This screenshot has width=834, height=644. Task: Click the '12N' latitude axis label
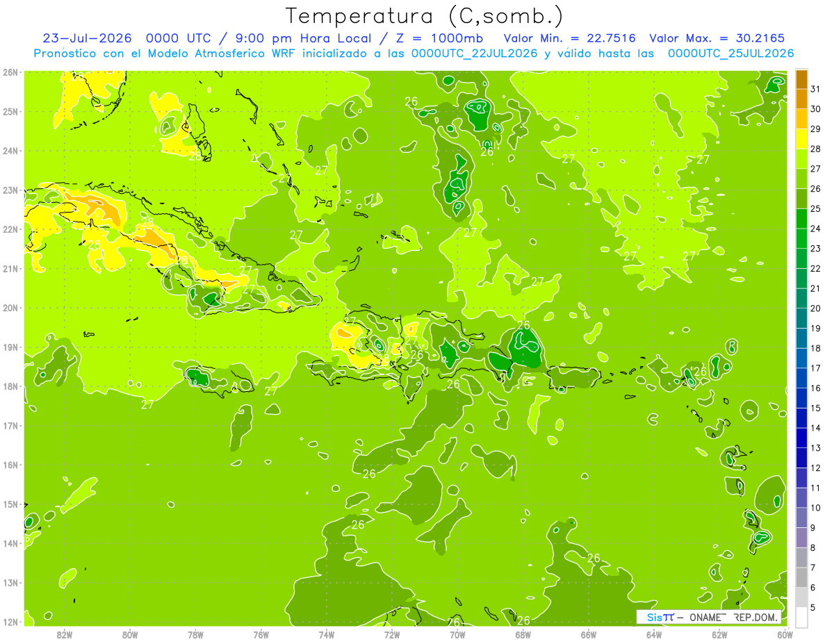coord(10,622)
